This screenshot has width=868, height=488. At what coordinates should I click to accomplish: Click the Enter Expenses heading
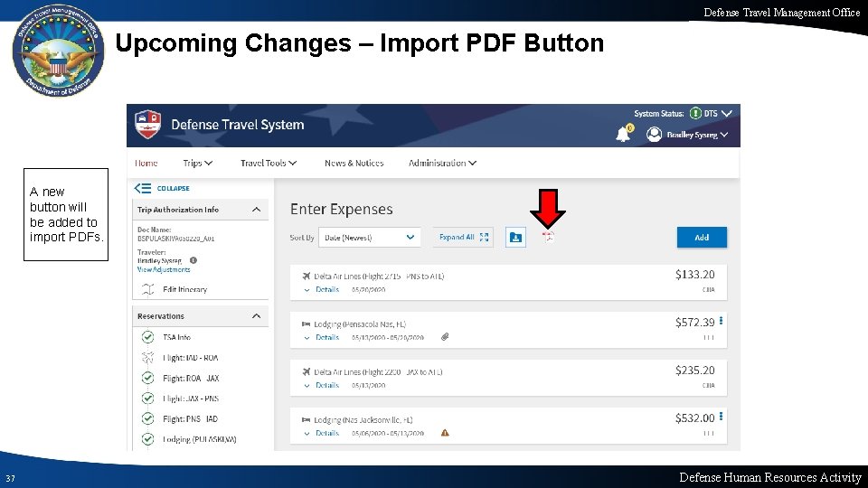[342, 209]
